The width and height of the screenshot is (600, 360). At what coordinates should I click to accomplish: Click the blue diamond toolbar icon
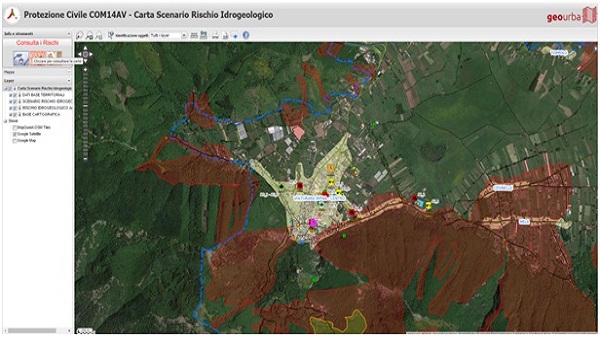pyautogui.click(x=235, y=36)
